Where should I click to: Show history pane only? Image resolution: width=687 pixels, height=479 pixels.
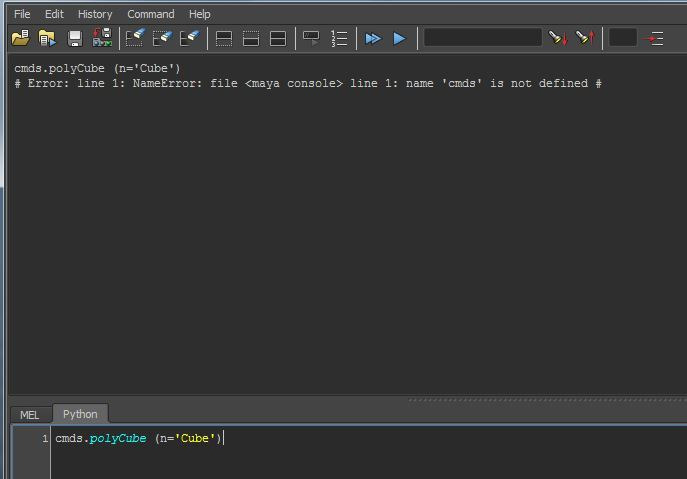point(224,39)
